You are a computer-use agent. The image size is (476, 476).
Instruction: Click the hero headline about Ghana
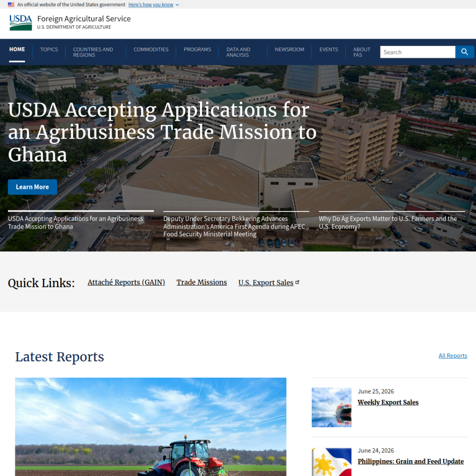[x=162, y=132]
